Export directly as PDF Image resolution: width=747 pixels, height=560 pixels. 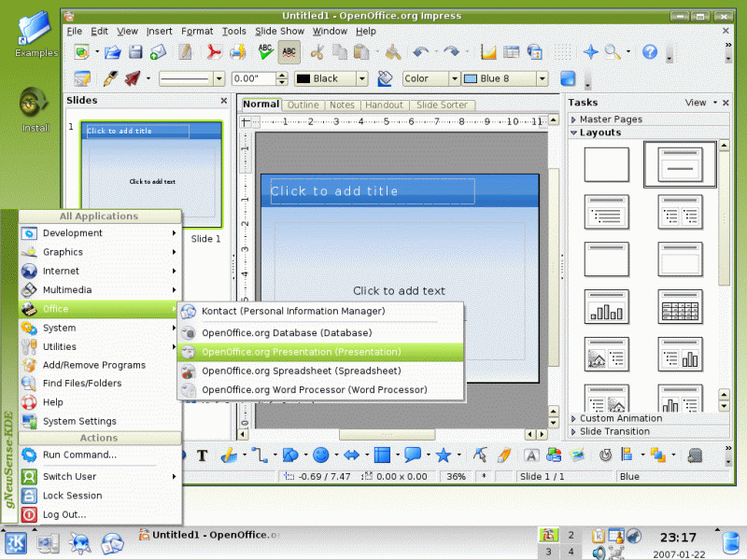pos(214,52)
